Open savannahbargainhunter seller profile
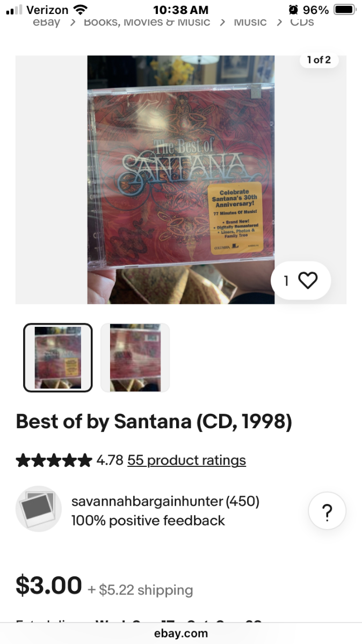362x644 pixels. tap(147, 502)
